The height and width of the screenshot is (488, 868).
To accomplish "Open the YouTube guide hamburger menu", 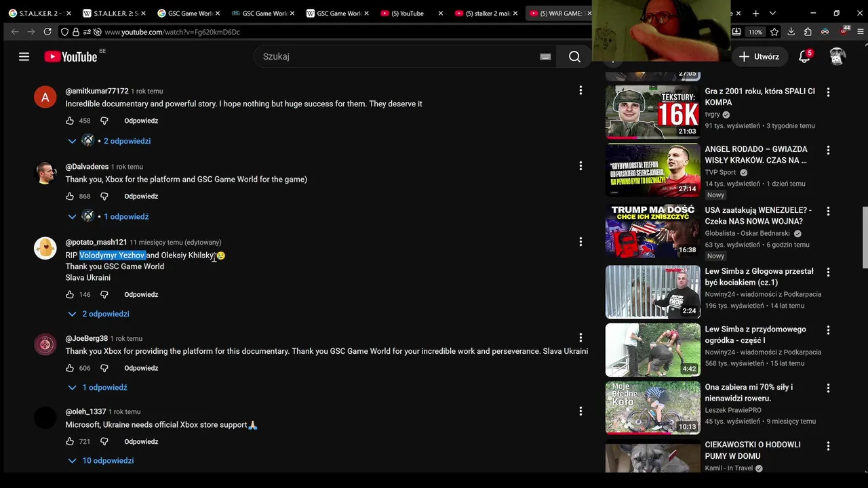I will (x=24, y=57).
